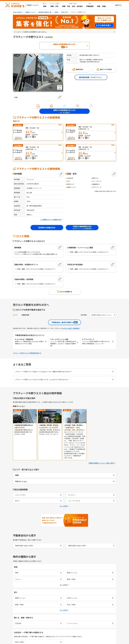Click the pencil icon beside 外観 caption
The width and height of the screenshot is (129, 644).
point(60,97)
